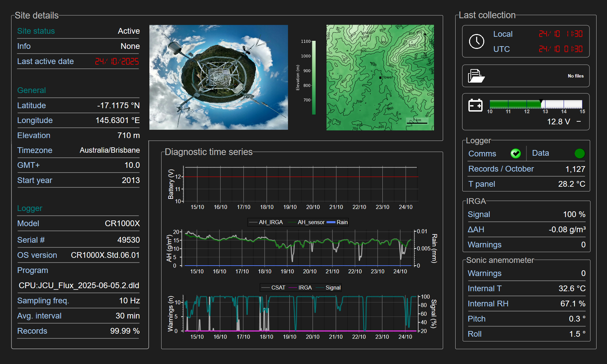This screenshot has height=364, width=607.
Task: Click the clock icon in Last collection
Action: tap(476, 41)
